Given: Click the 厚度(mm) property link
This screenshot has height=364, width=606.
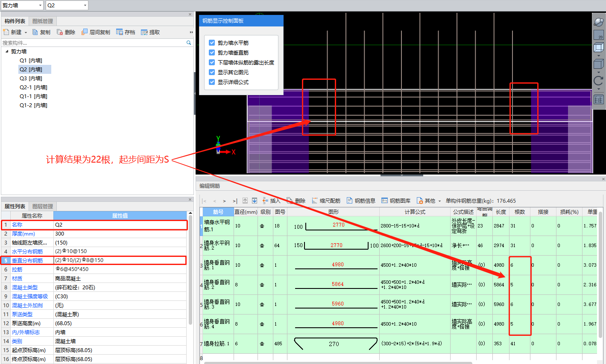Looking at the screenshot, I should pos(23,234).
